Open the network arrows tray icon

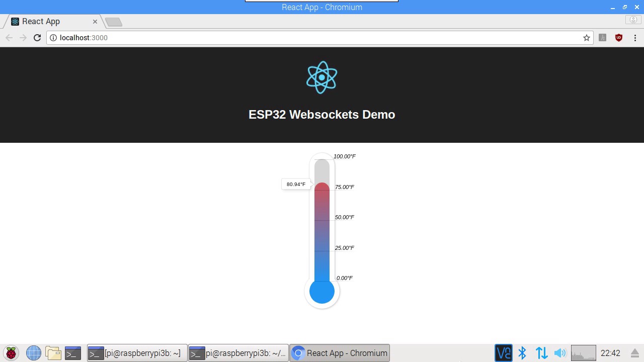pos(541,353)
